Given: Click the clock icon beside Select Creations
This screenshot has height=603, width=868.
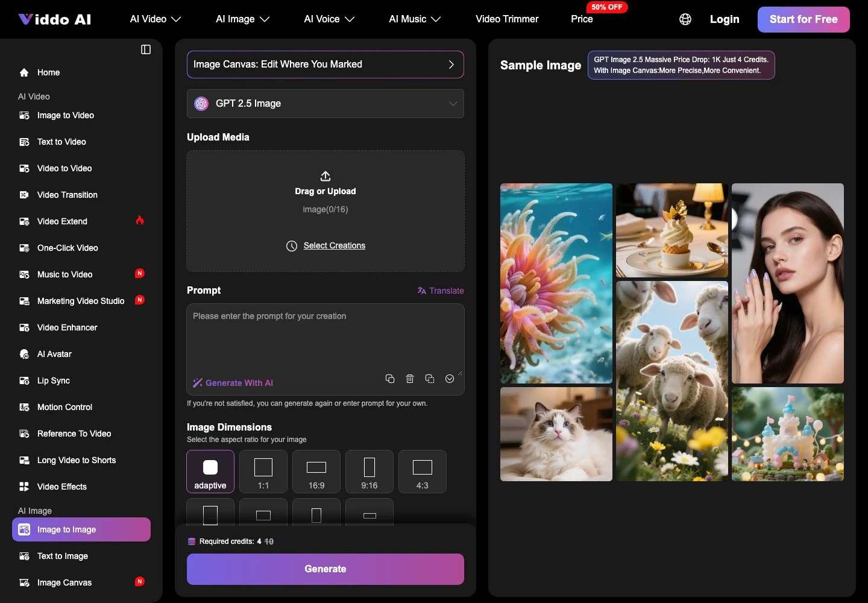Looking at the screenshot, I should (x=292, y=246).
